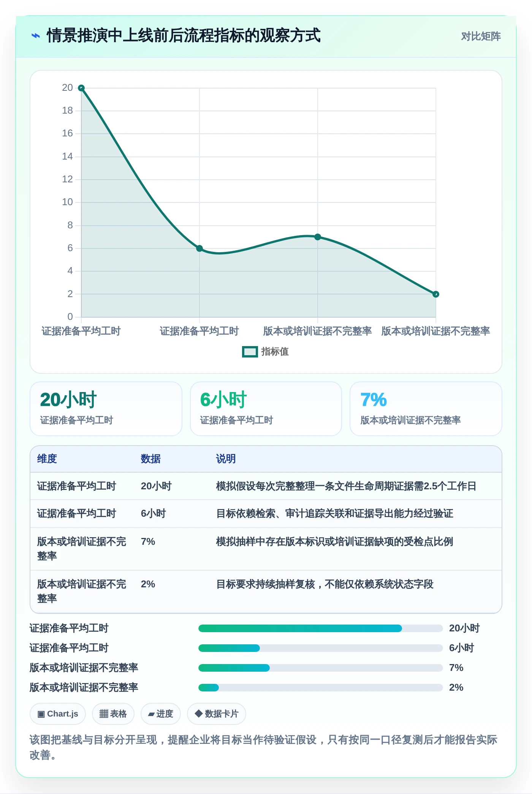Click the 数据 column header
The image size is (532, 794).
pos(151,459)
